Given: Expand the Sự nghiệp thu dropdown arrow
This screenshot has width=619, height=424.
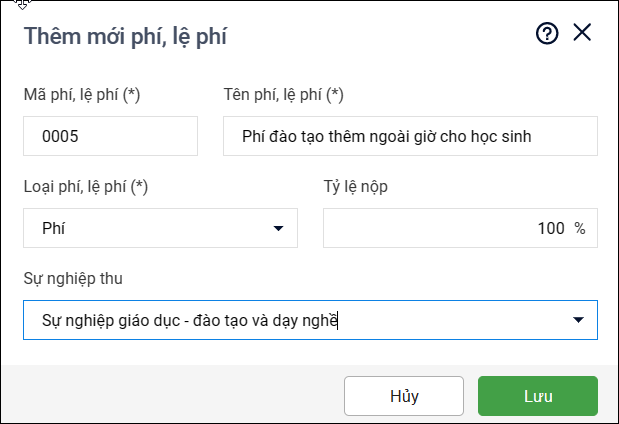Looking at the screenshot, I should (578, 320).
